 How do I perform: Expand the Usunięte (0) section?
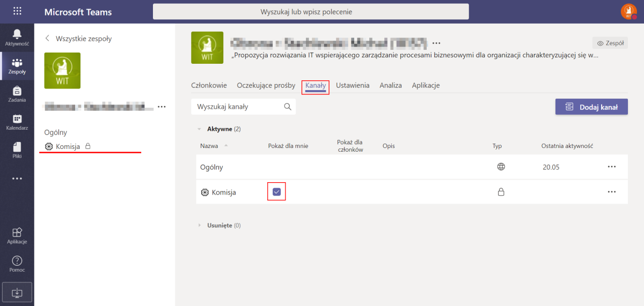[x=200, y=226]
